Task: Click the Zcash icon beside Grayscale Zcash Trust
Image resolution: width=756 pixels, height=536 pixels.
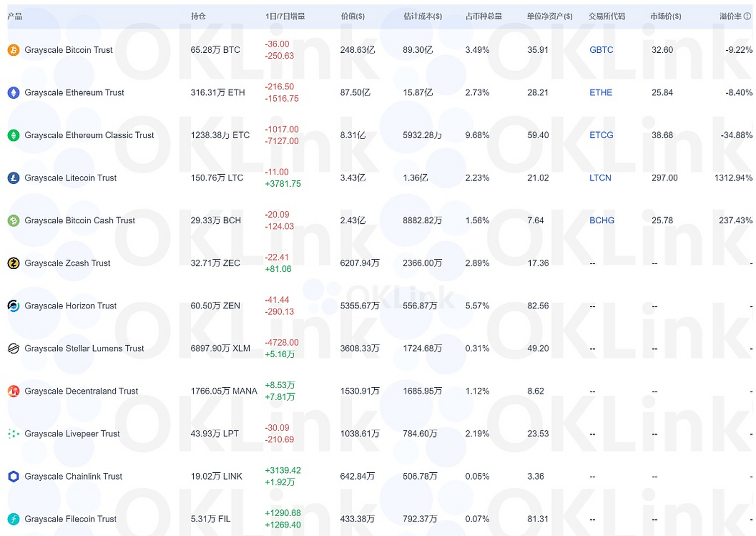Action: (13, 263)
